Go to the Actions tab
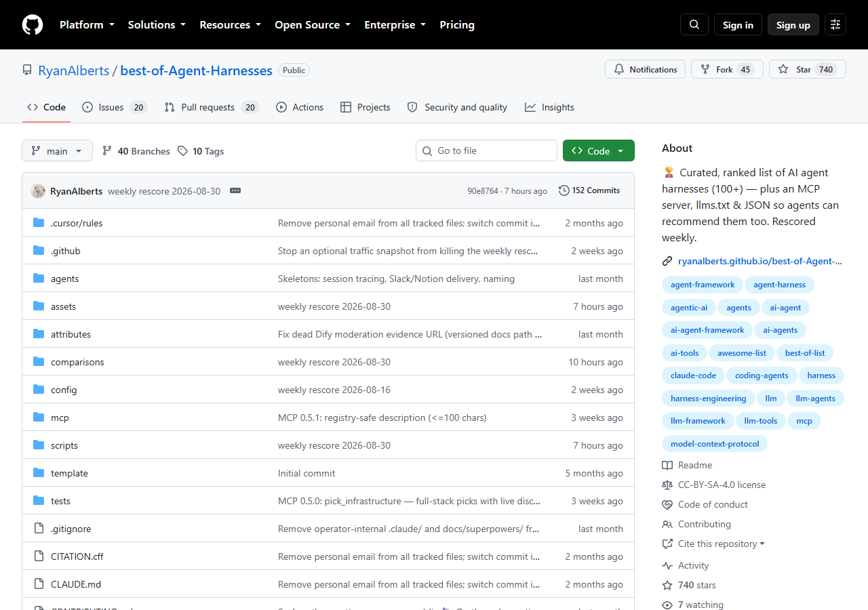 click(x=300, y=107)
